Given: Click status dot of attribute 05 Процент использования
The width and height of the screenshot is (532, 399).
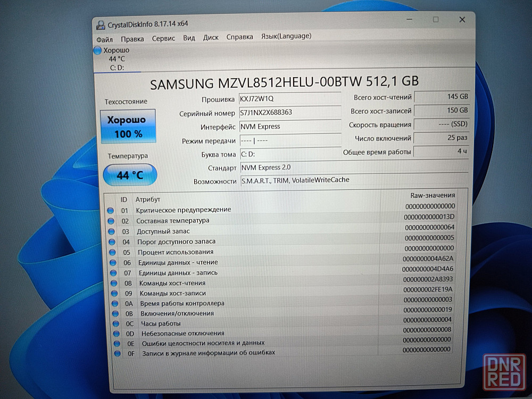Looking at the screenshot, I should 113,252.
